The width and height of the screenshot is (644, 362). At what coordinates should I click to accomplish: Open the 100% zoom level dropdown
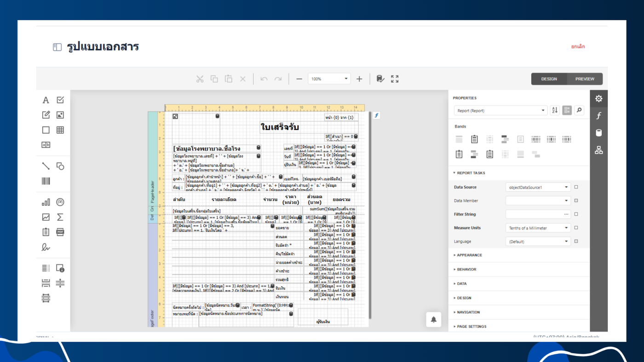coord(329,79)
